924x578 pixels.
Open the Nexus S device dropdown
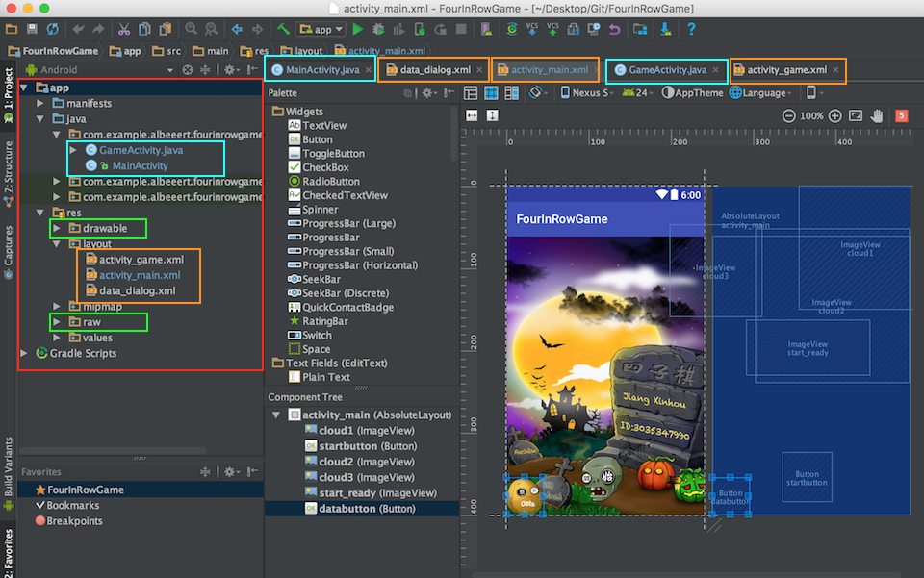[587, 93]
